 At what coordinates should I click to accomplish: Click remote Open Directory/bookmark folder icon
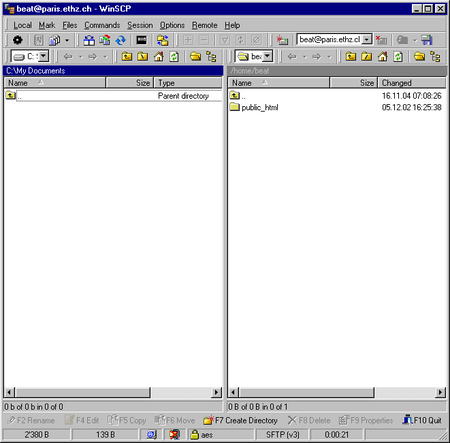420,57
